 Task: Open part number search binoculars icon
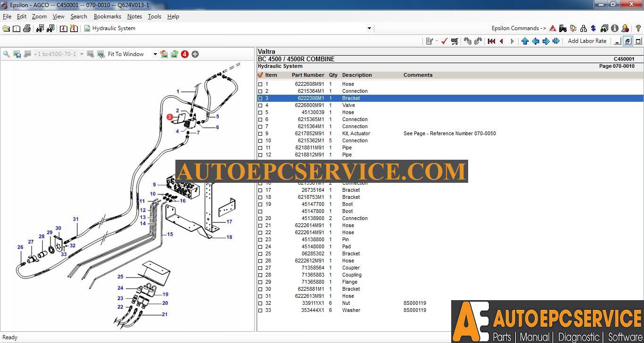pyautogui.click(x=40, y=28)
